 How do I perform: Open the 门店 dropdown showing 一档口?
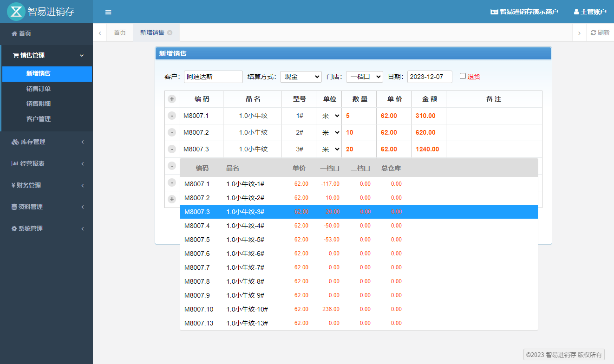tap(365, 77)
